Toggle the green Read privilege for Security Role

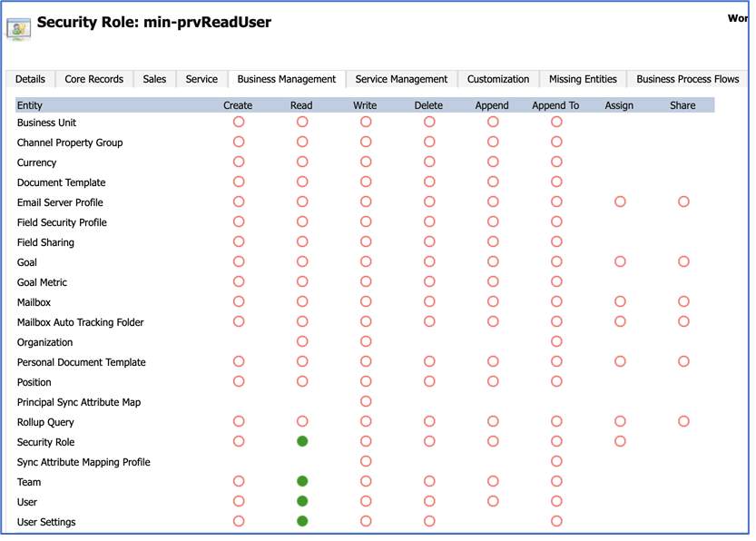(302, 441)
